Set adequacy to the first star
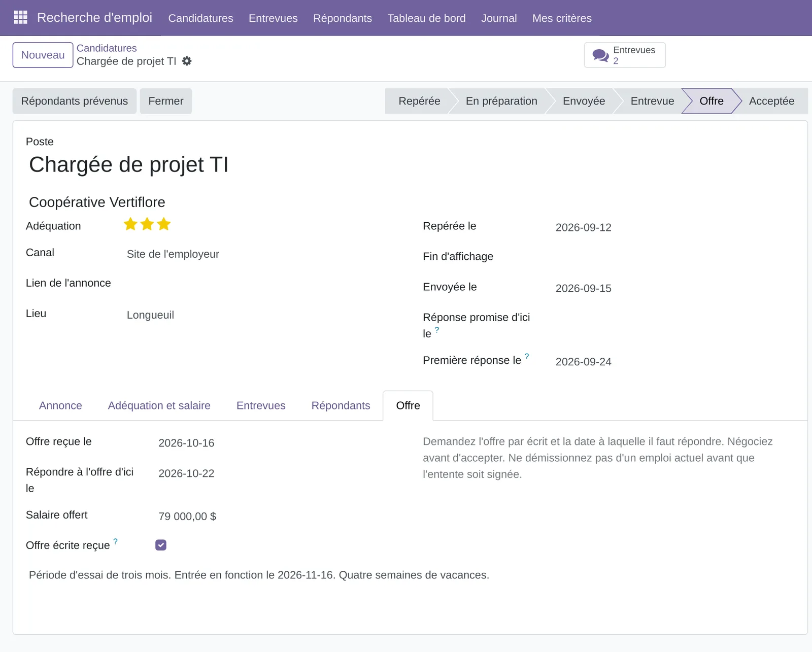Screen dimensions: 812x652 [130, 224]
